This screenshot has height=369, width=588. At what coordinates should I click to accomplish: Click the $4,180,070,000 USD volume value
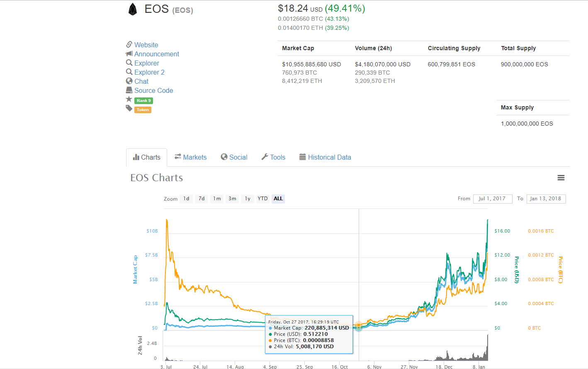click(383, 64)
